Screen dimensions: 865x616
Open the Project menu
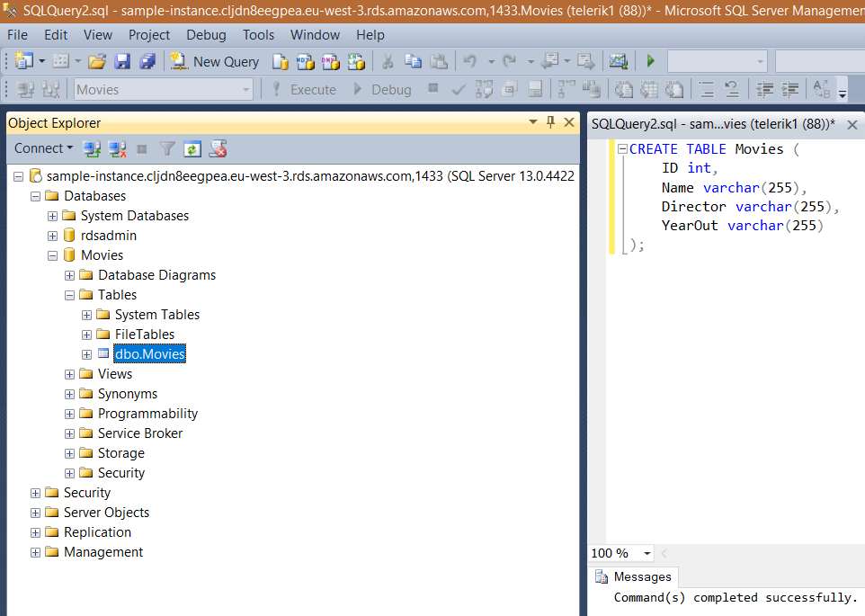(x=149, y=35)
